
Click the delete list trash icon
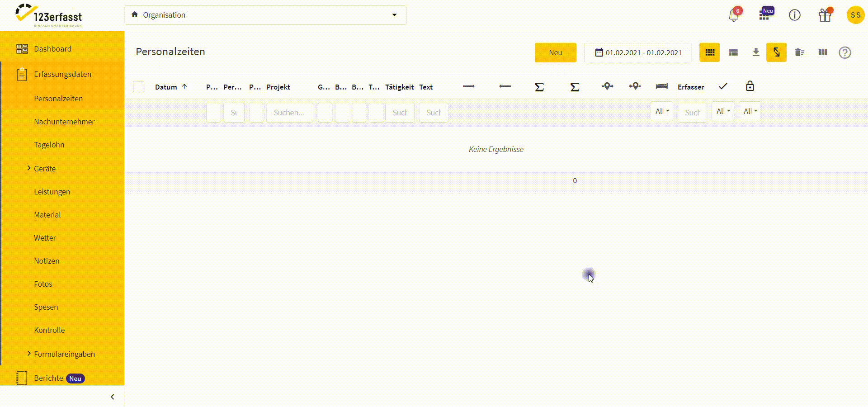pos(799,52)
